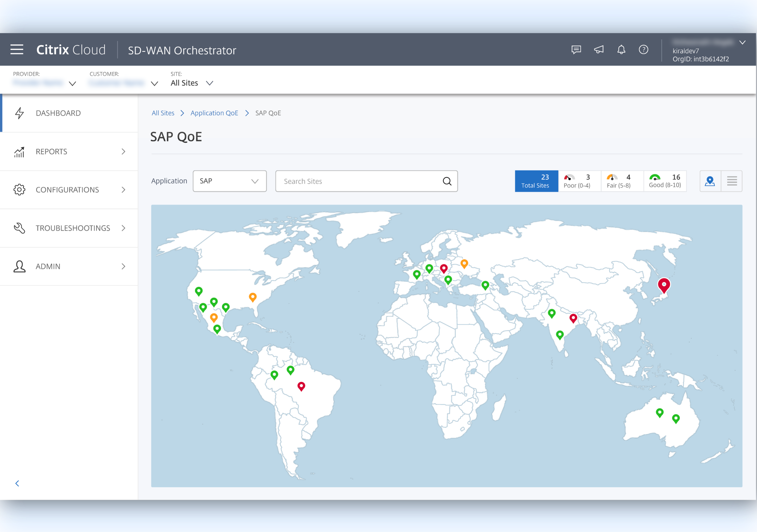
Task: Filter by Good (8-10) sites
Action: click(665, 181)
